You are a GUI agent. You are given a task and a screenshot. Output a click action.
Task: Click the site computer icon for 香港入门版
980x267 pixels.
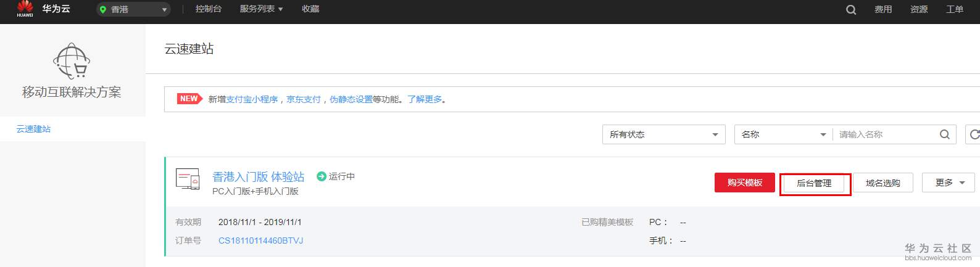tap(188, 179)
